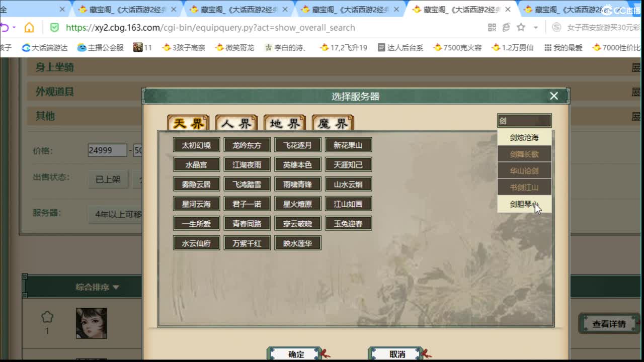Choose 剑烛沧海 from the search suggestions

click(x=524, y=137)
